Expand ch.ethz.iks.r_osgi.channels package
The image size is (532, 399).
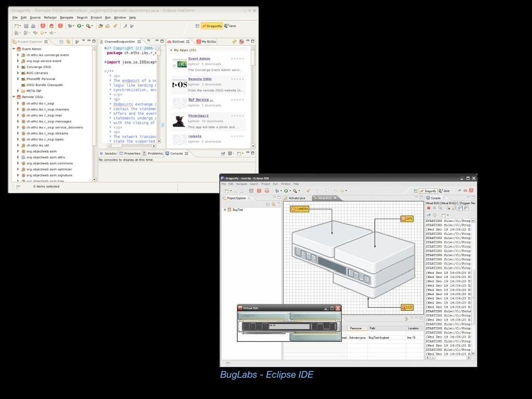point(18,109)
